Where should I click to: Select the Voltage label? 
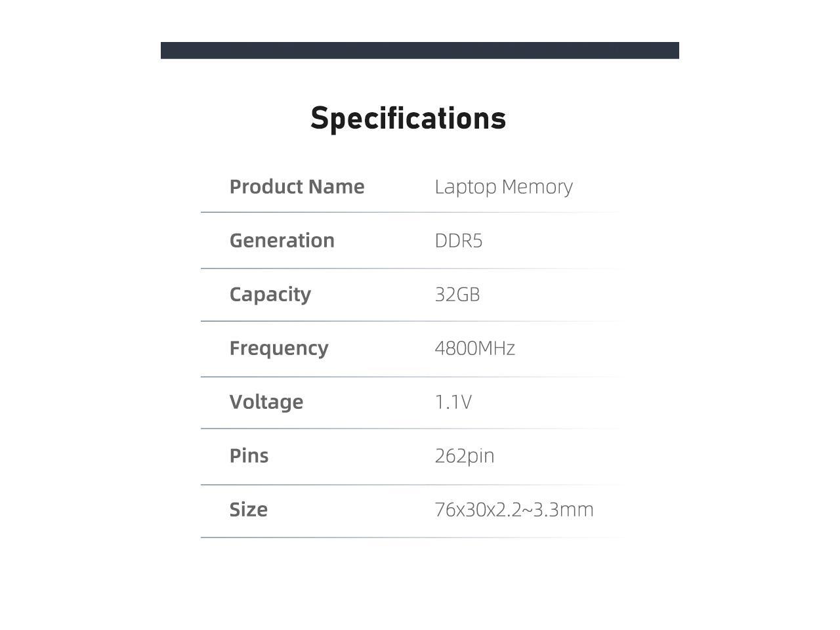pos(266,402)
